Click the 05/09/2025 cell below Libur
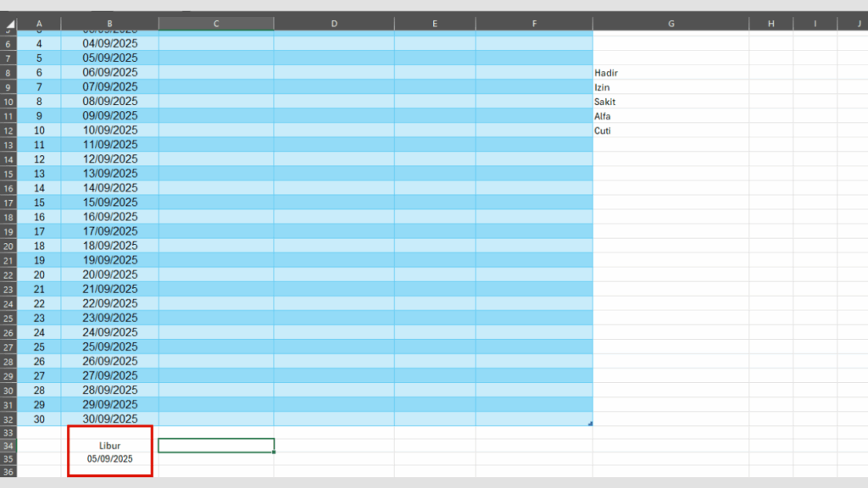868x488 pixels. pos(109,458)
